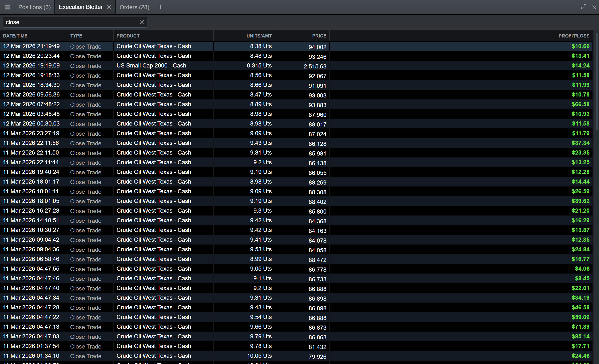The height and width of the screenshot is (364, 599).
Task: Sort by DATE/TIME column header
Action: pyautogui.click(x=15, y=36)
